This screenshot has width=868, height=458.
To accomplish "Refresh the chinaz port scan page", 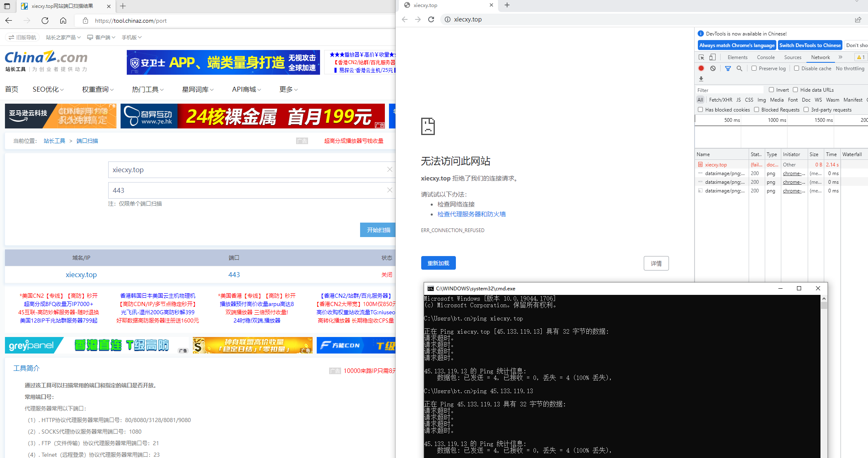I will click(x=45, y=21).
